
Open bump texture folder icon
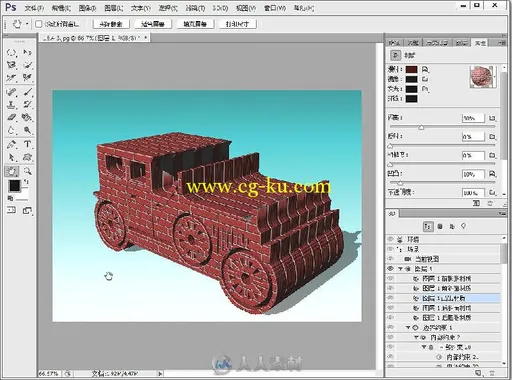[492, 174]
